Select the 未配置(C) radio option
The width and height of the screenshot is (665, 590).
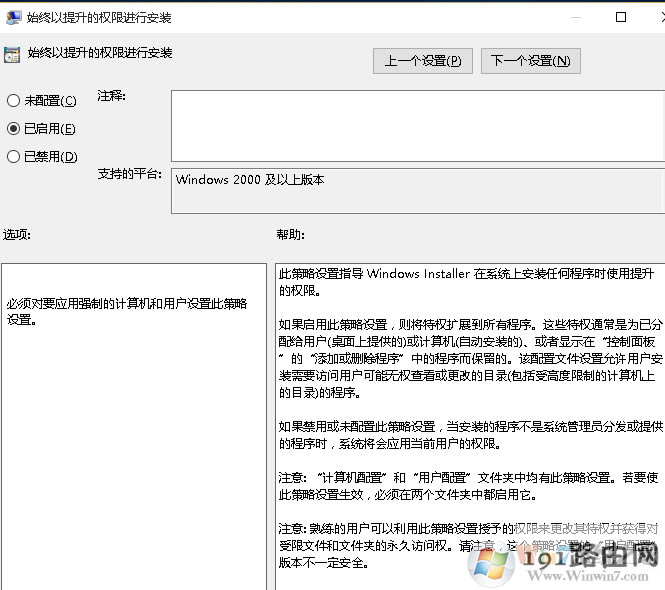[x=13, y=101]
